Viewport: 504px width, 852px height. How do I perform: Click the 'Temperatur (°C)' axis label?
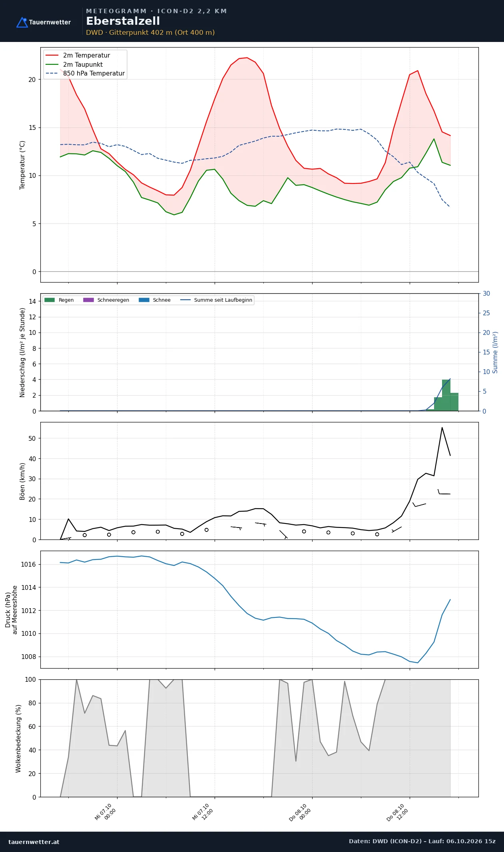click(22, 165)
